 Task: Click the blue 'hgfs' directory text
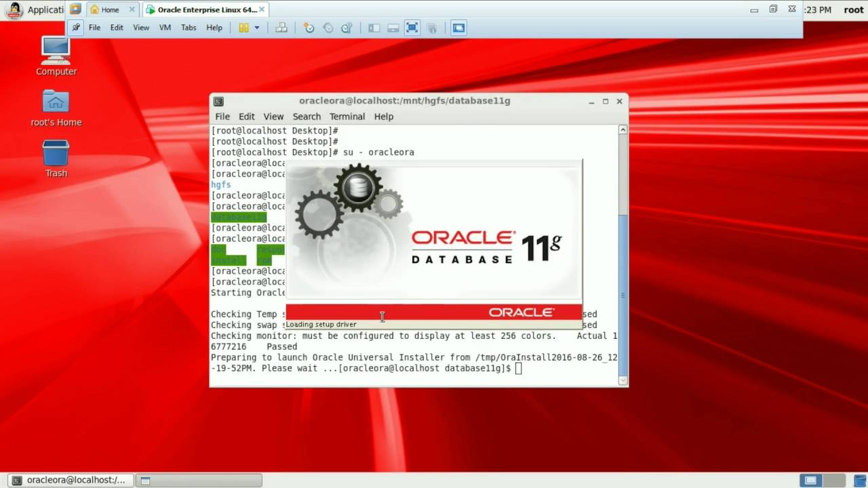(221, 184)
